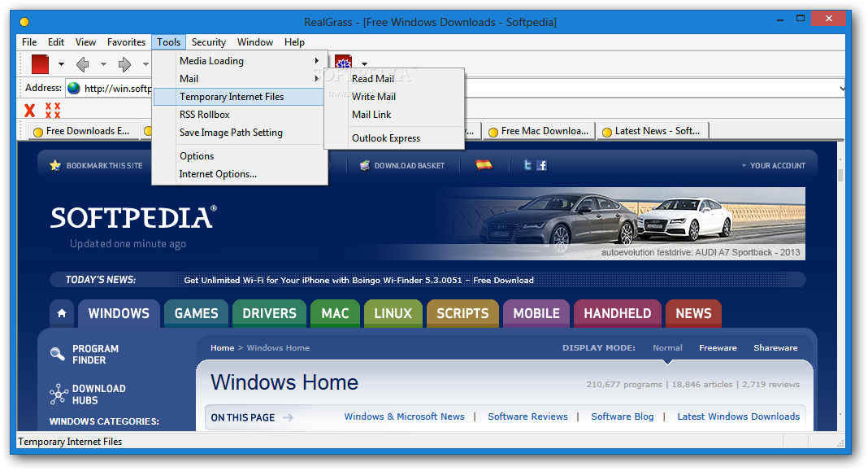The image size is (868, 471).
Task: Select the NEWS category tab
Action: (693, 314)
